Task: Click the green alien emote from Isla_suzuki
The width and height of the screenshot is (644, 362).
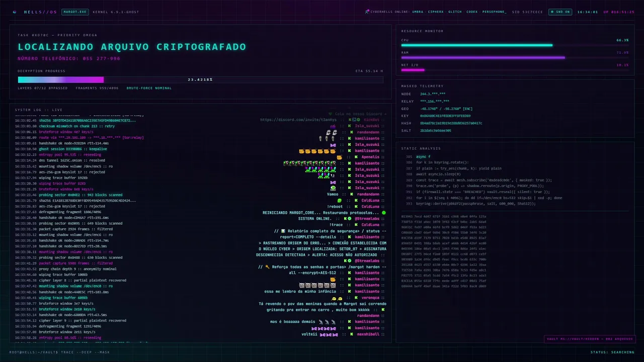Action: pos(333,188)
